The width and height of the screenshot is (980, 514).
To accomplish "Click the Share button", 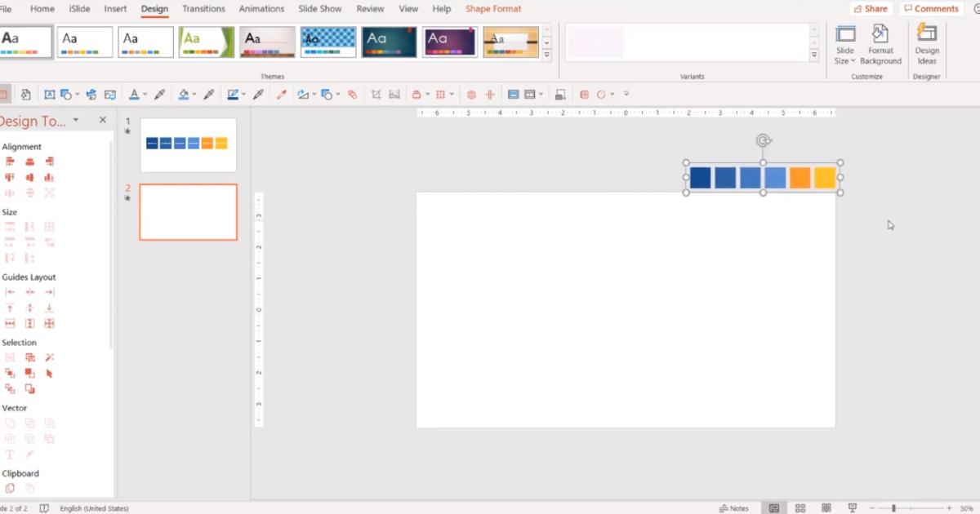I will pyautogui.click(x=870, y=8).
